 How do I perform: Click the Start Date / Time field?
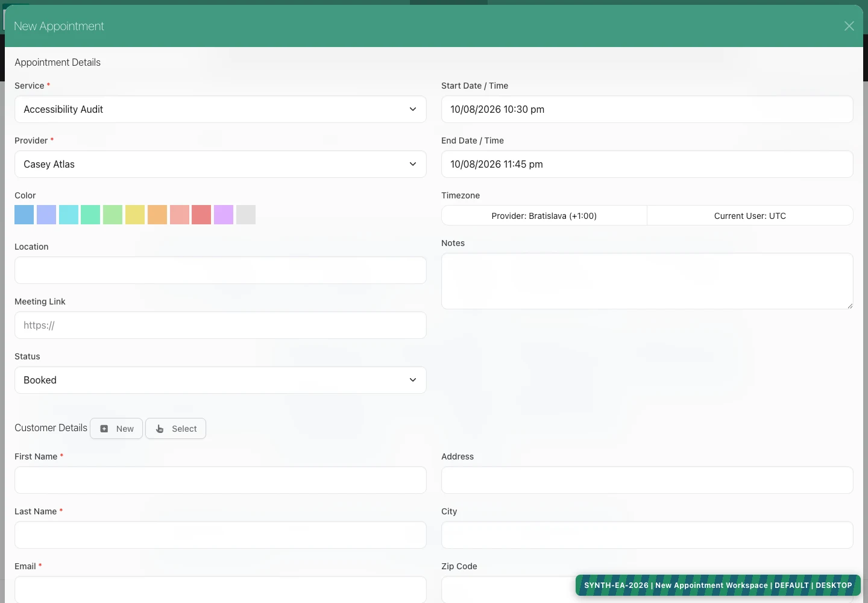coord(647,109)
